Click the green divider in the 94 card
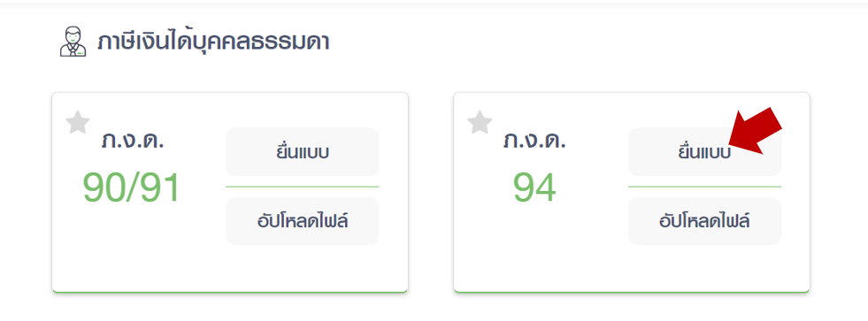 click(704, 187)
